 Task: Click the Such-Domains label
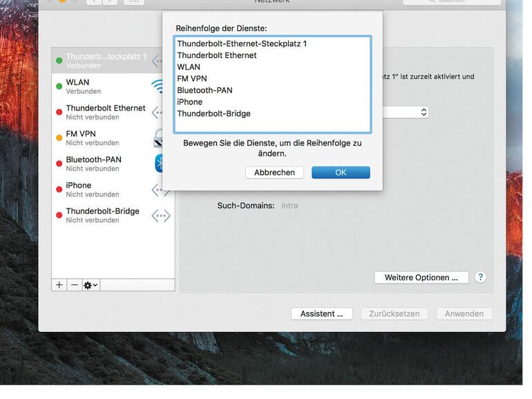coord(246,206)
